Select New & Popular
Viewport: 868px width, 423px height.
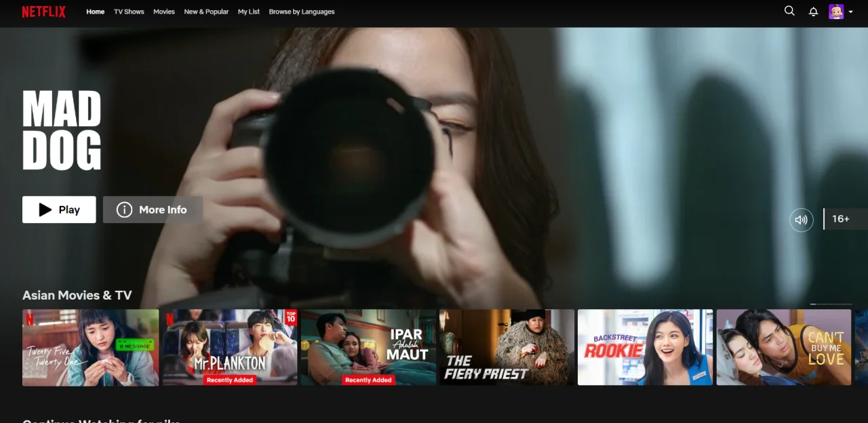click(206, 12)
